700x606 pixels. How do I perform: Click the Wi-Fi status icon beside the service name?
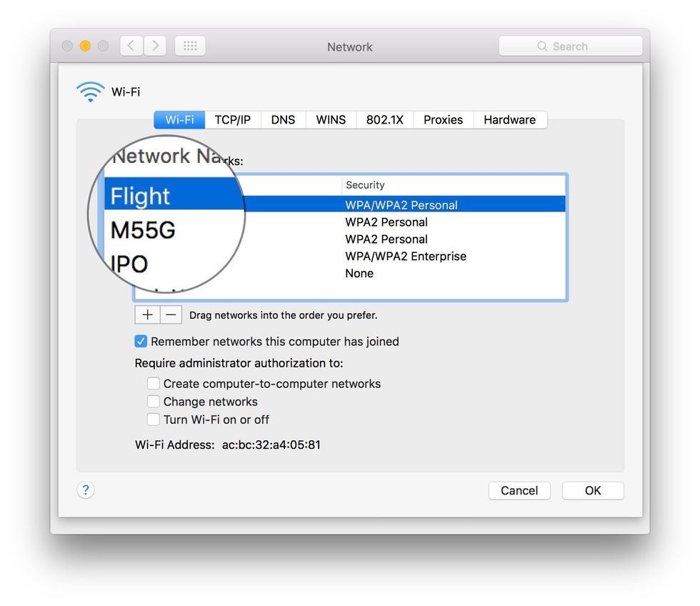click(89, 91)
